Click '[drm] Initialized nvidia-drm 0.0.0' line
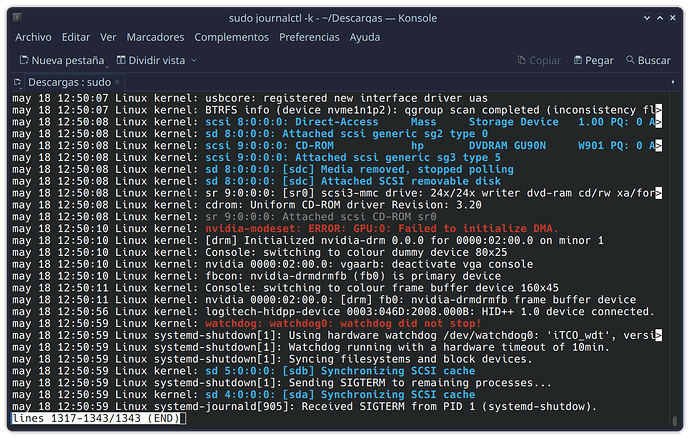The image size is (690, 438). [308, 240]
